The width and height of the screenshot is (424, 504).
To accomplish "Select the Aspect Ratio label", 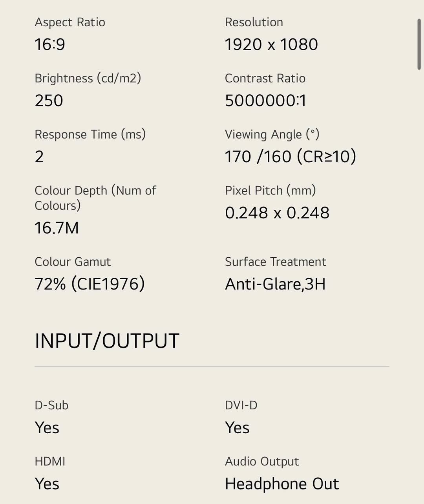I will point(70,22).
